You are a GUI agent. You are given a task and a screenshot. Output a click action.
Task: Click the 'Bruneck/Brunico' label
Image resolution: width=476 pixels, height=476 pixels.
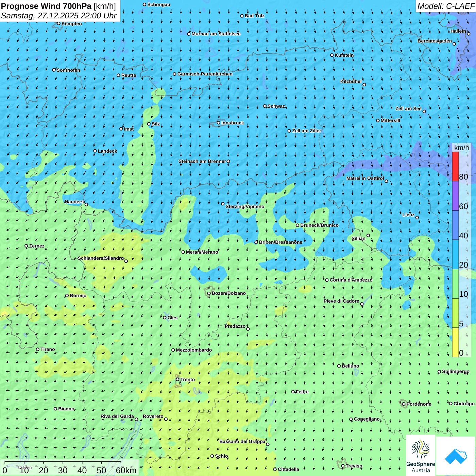(319, 225)
